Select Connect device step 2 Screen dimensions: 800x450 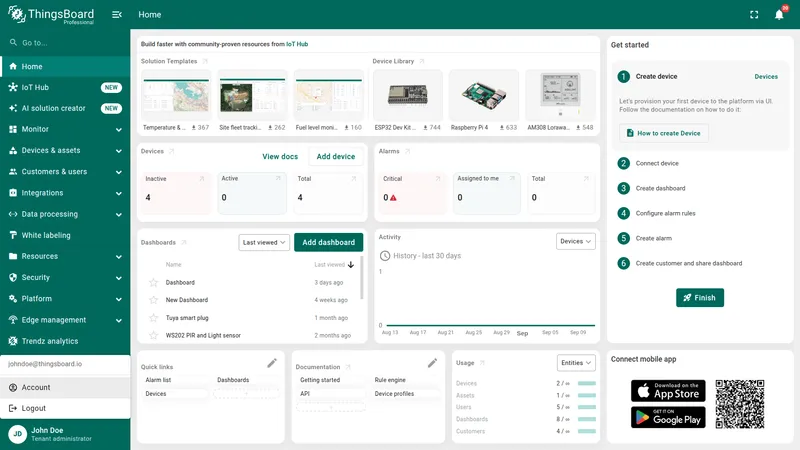(657, 163)
